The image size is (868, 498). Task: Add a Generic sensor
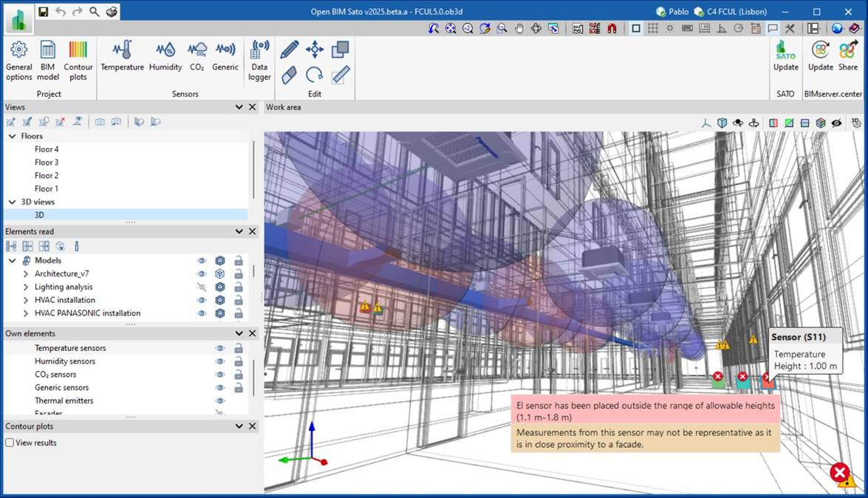click(x=225, y=56)
